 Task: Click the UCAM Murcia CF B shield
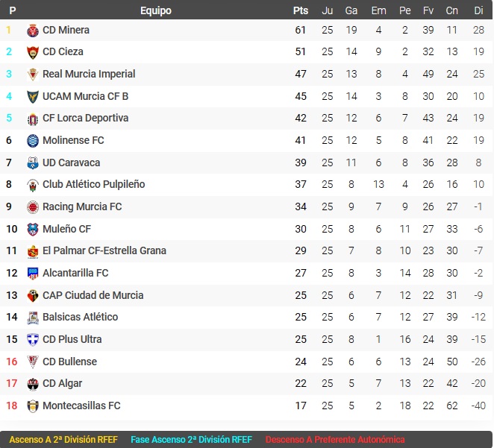click(x=33, y=97)
